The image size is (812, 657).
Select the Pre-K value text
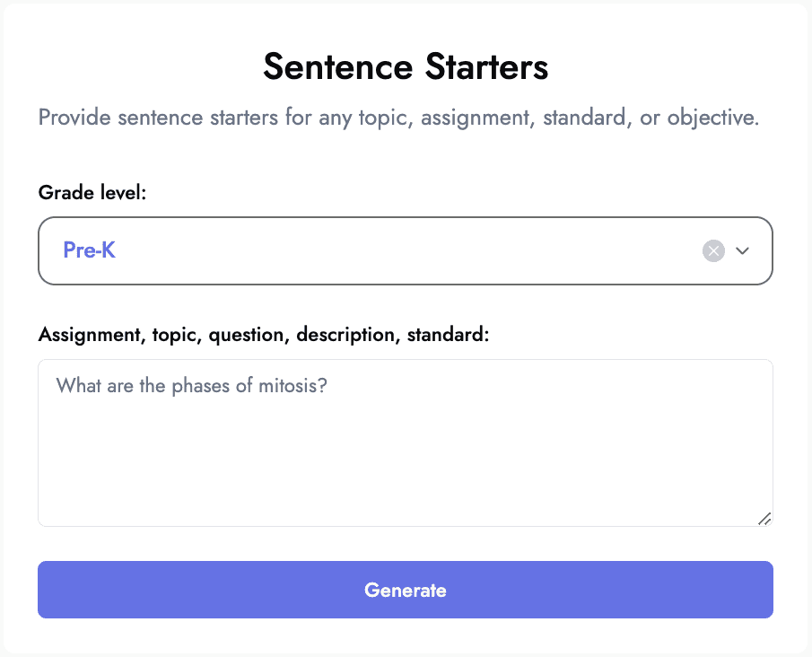point(89,250)
